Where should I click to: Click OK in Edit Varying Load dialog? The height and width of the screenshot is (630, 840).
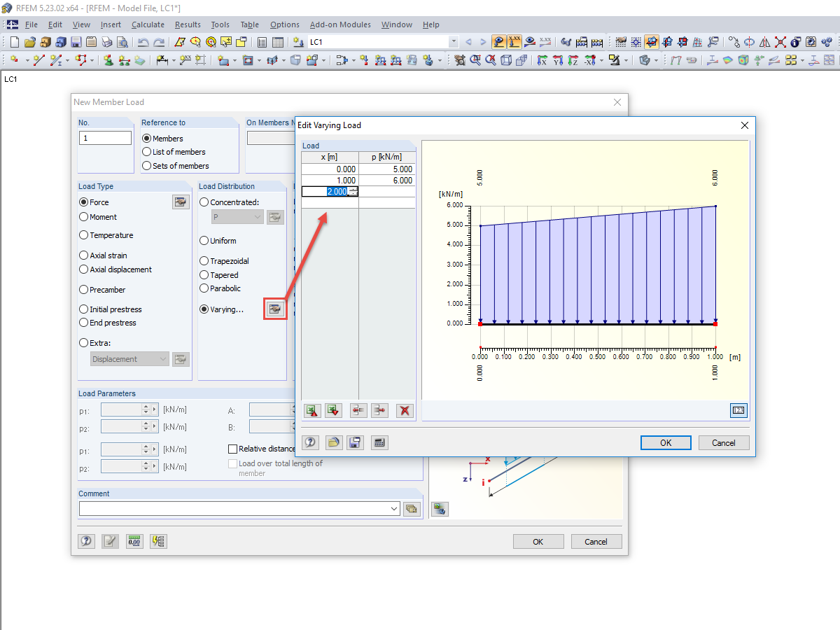[x=666, y=442]
